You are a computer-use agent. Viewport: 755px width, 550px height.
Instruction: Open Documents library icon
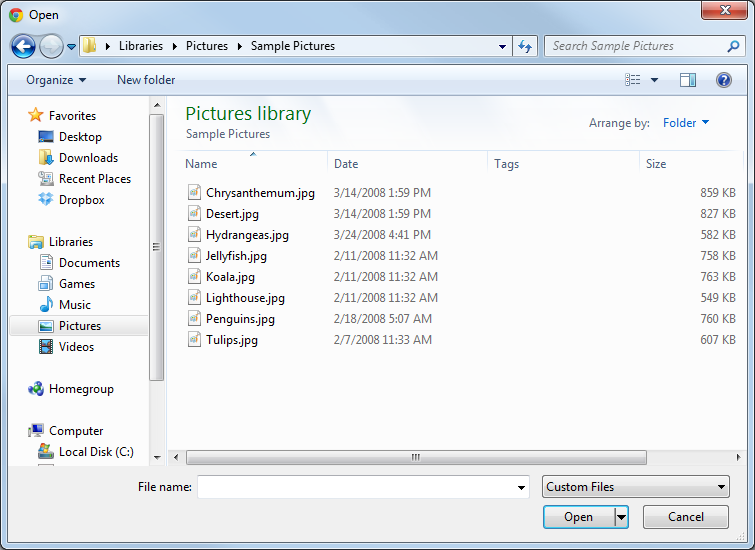tap(46, 262)
